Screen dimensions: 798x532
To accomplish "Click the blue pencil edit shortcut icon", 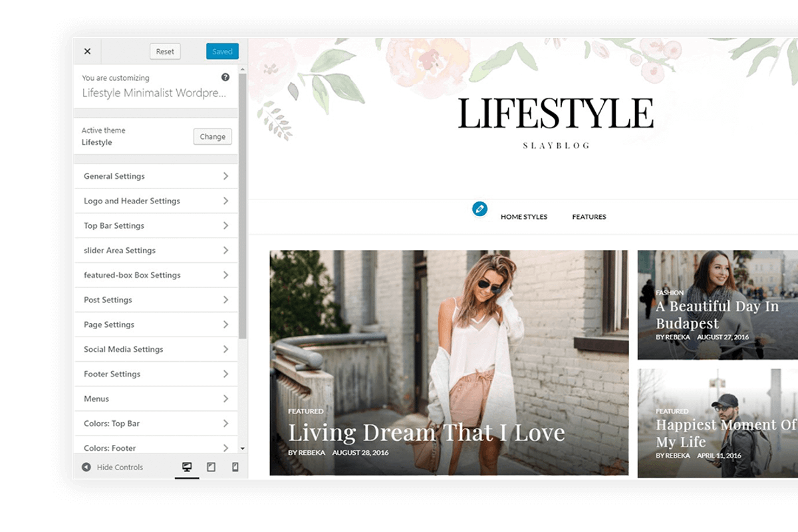I will pyautogui.click(x=479, y=209).
